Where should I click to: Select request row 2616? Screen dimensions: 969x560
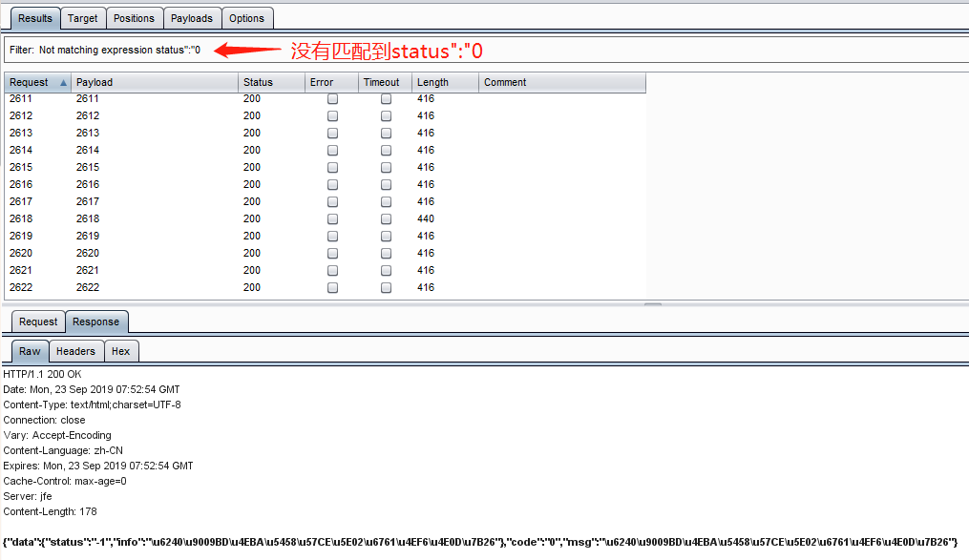325,185
